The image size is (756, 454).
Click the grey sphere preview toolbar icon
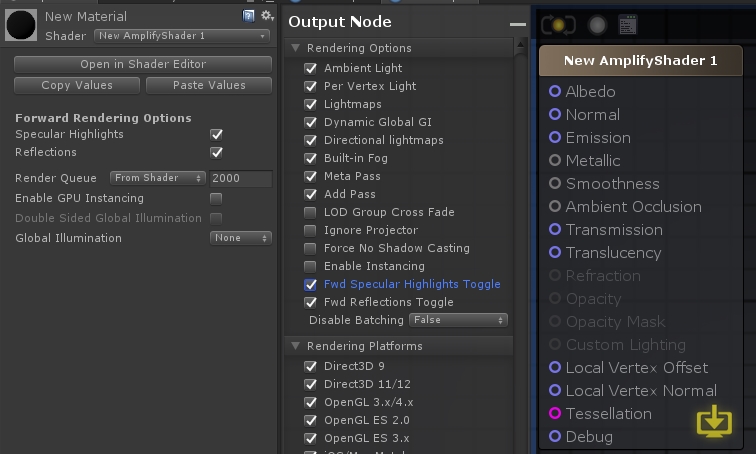(x=597, y=25)
